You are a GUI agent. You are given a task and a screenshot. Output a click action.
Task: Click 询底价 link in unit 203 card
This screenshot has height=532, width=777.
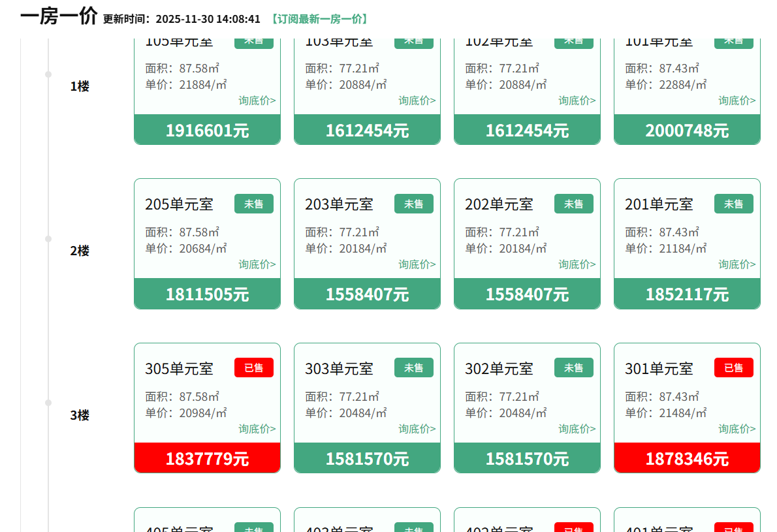click(x=417, y=264)
